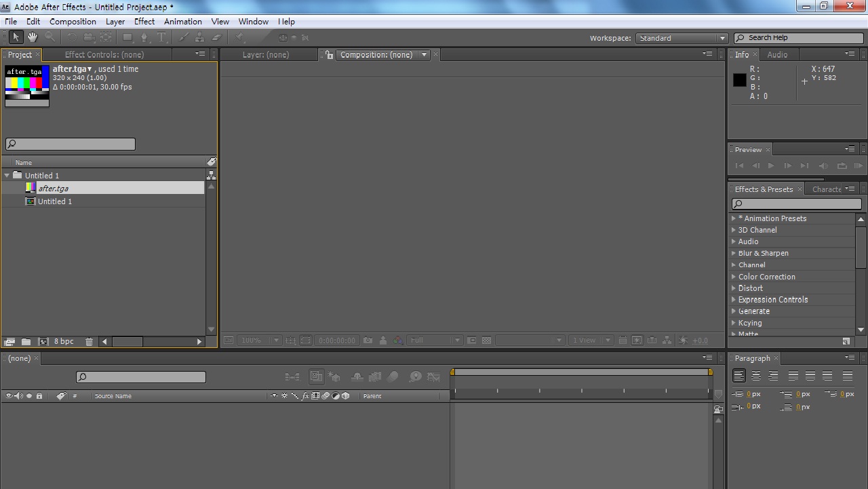Image resolution: width=868 pixels, height=489 pixels.
Task: Open the Workspace Standard dropdown
Action: point(682,38)
